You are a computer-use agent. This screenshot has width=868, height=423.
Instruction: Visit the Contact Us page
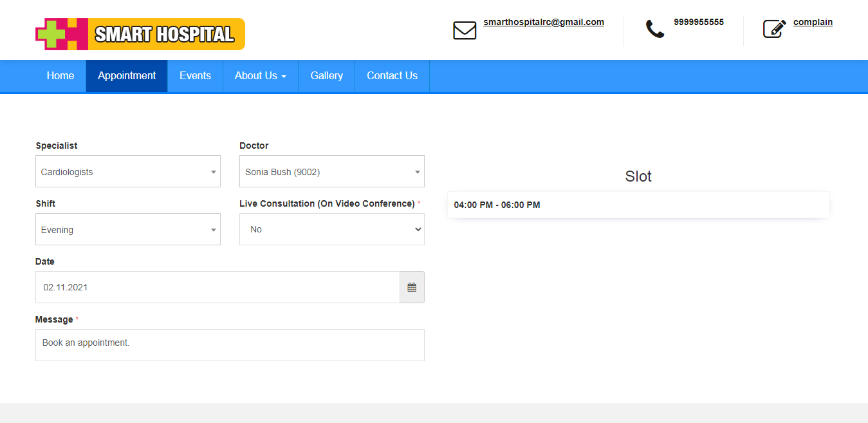392,76
